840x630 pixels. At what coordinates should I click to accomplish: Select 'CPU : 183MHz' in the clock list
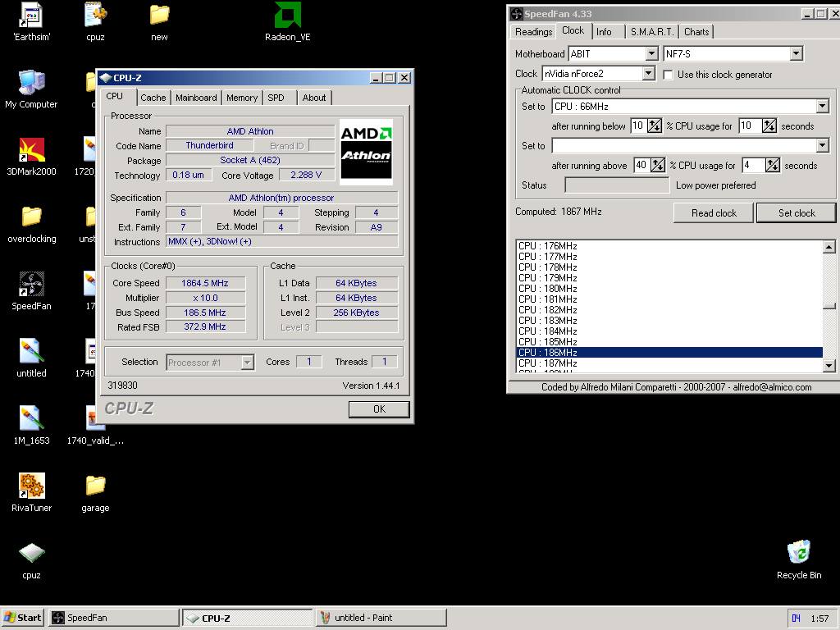pyautogui.click(x=669, y=321)
